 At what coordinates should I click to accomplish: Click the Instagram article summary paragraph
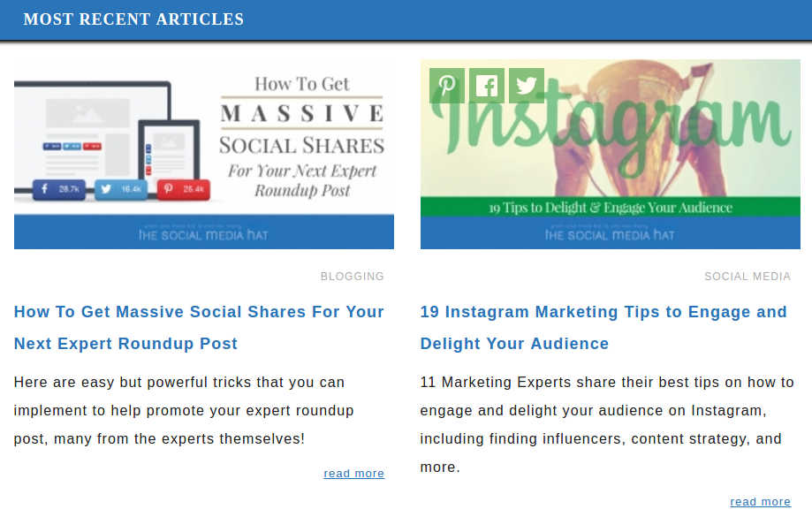[x=607, y=424]
